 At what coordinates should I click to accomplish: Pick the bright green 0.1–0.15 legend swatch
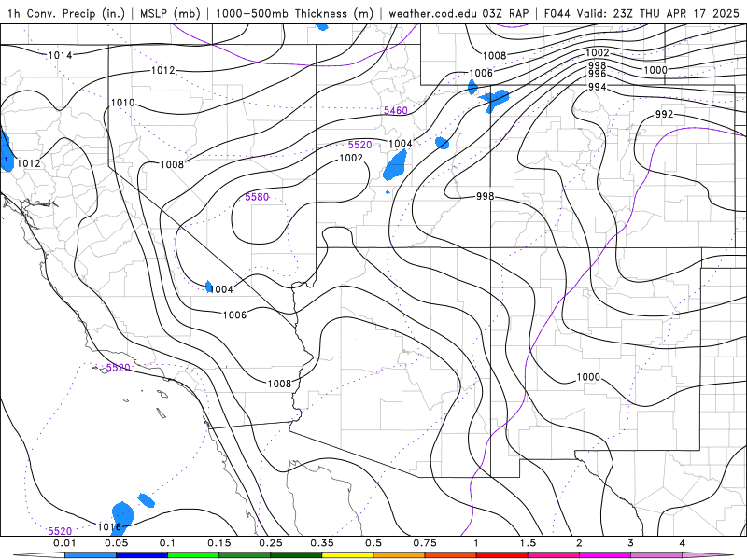pos(193,555)
